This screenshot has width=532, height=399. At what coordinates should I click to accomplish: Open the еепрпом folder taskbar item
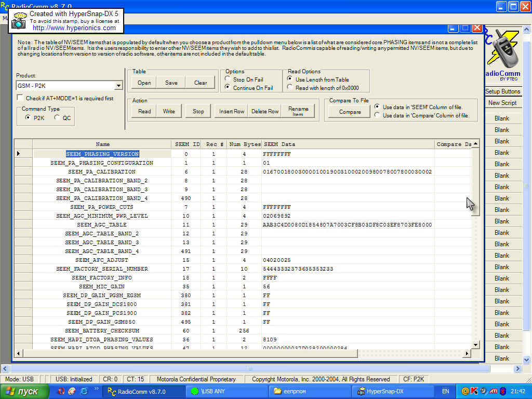click(309, 391)
